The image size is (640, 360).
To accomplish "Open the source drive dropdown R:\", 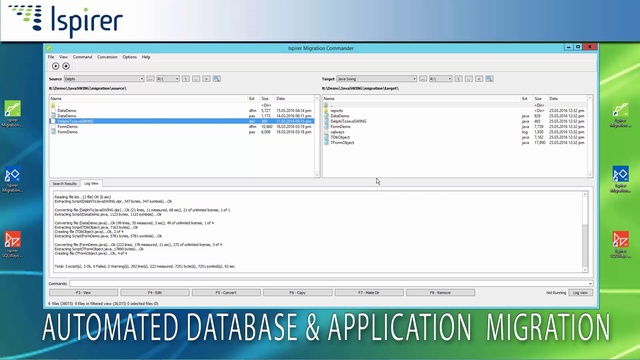I will [168, 79].
